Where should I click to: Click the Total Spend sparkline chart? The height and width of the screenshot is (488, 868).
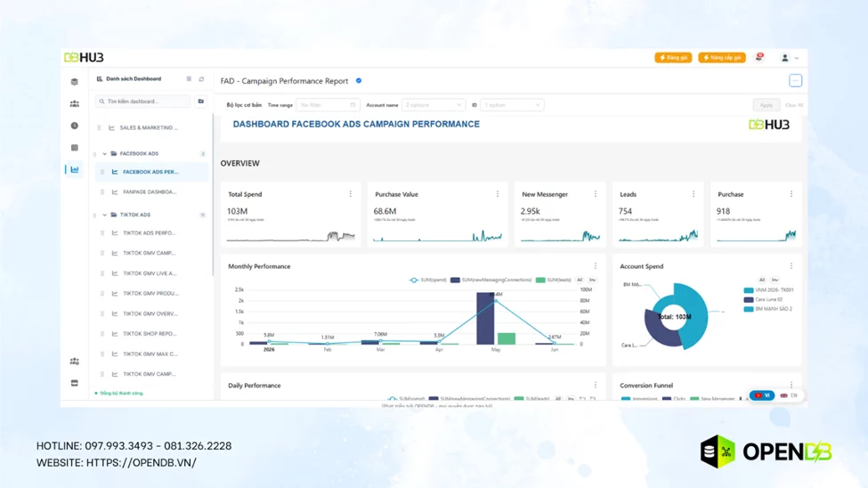pyautogui.click(x=290, y=237)
